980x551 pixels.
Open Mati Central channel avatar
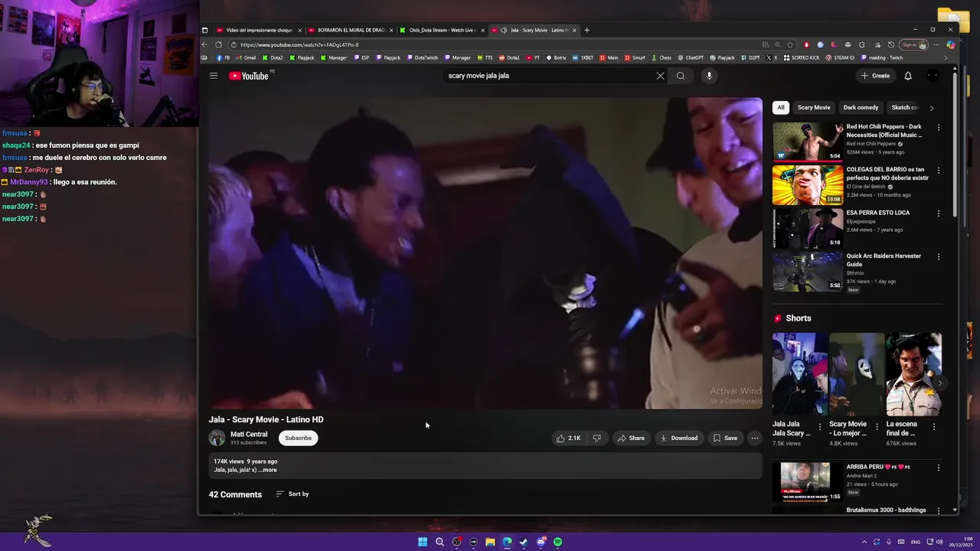(x=217, y=438)
